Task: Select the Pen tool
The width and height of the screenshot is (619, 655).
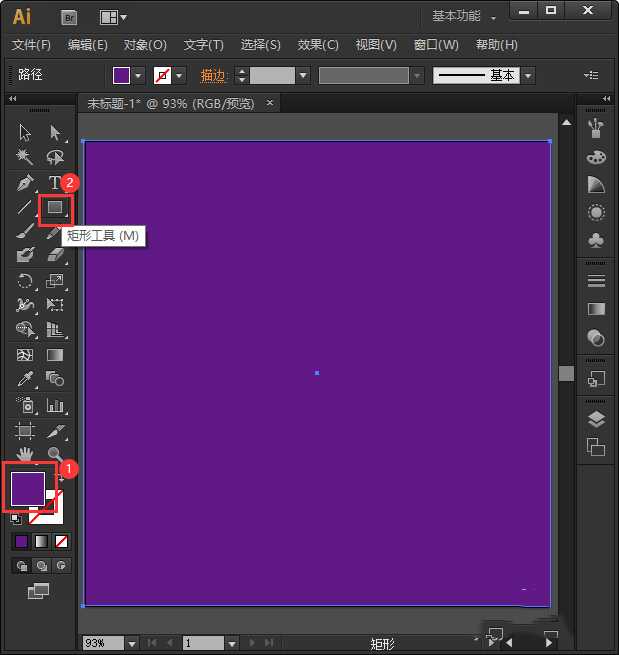Action: [x=25, y=183]
